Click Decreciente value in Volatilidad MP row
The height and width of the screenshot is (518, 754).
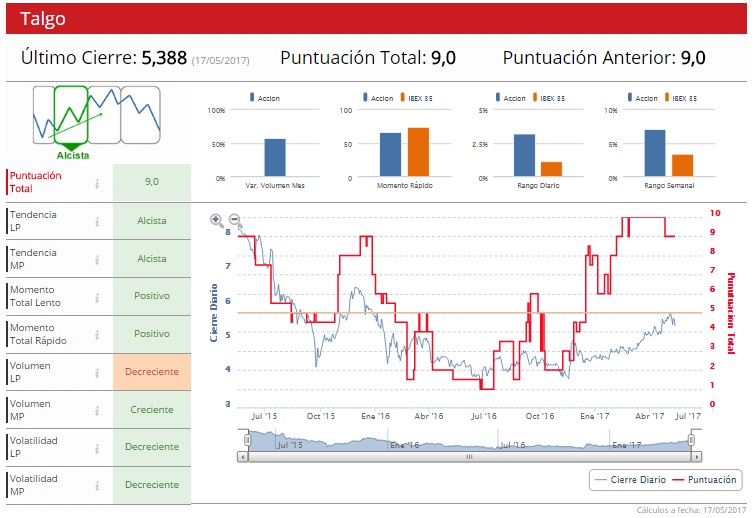[x=152, y=485]
